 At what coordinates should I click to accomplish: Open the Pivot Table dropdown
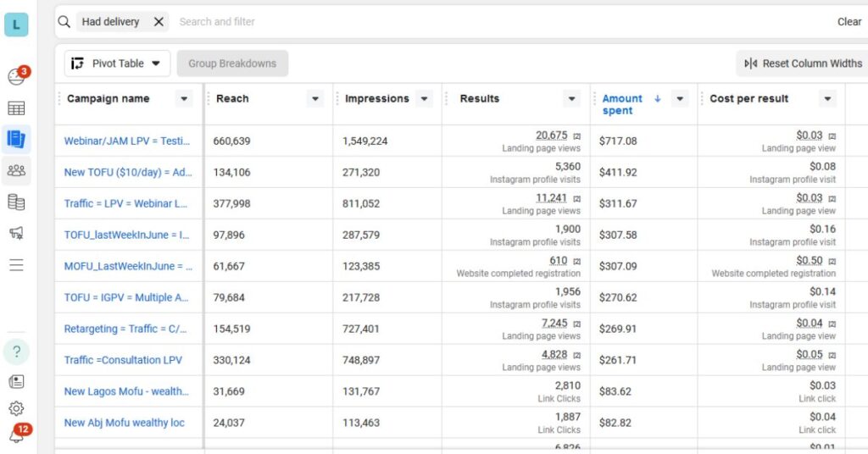pyautogui.click(x=117, y=64)
